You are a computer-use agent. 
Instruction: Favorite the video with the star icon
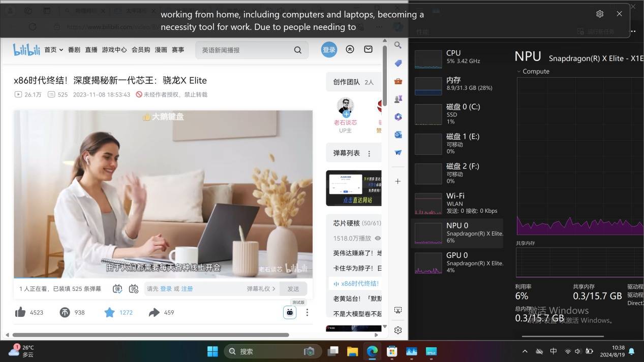109,312
